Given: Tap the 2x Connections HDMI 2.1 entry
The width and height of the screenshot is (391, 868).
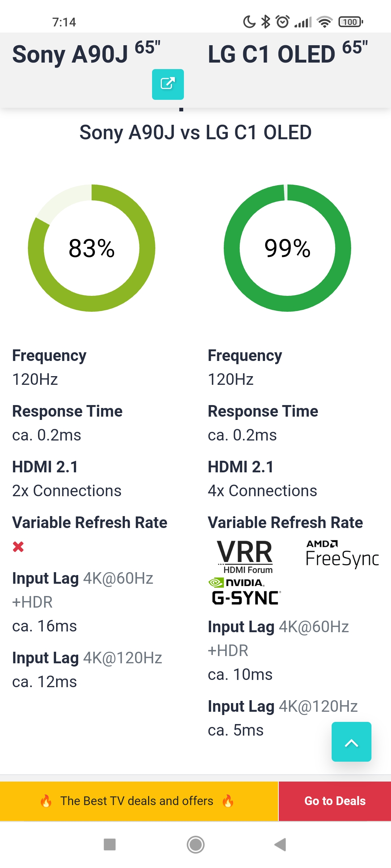Looking at the screenshot, I should (x=67, y=491).
